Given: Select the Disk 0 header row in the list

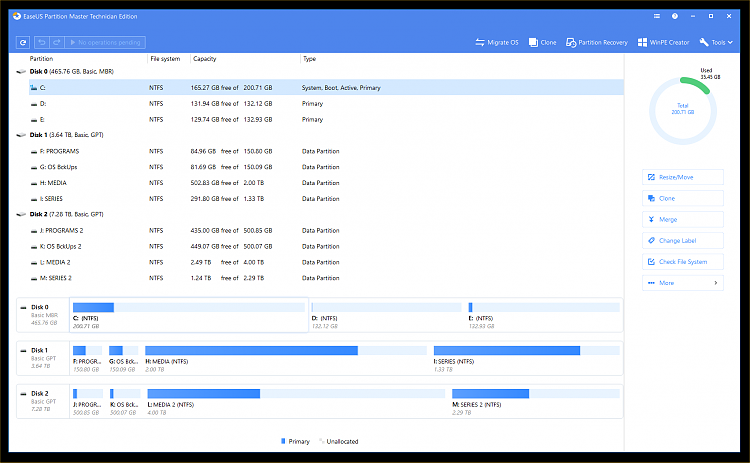Looking at the screenshot, I should 320,72.
